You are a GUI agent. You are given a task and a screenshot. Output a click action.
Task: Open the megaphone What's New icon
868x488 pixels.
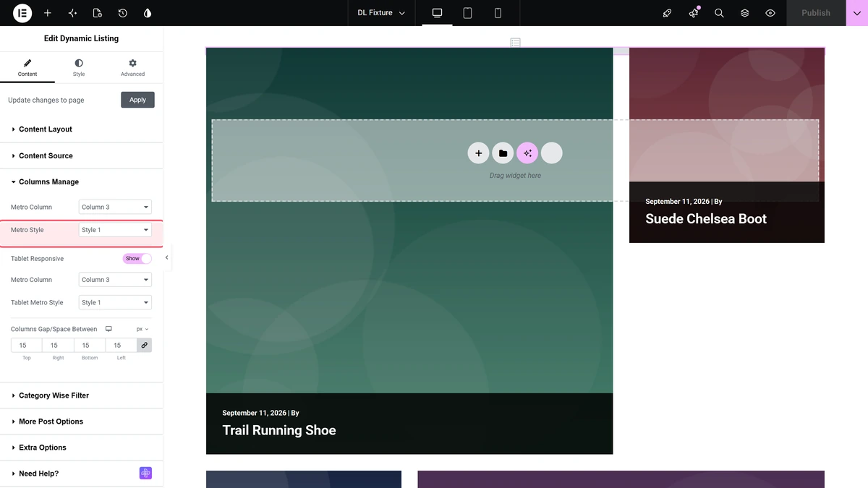point(694,13)
